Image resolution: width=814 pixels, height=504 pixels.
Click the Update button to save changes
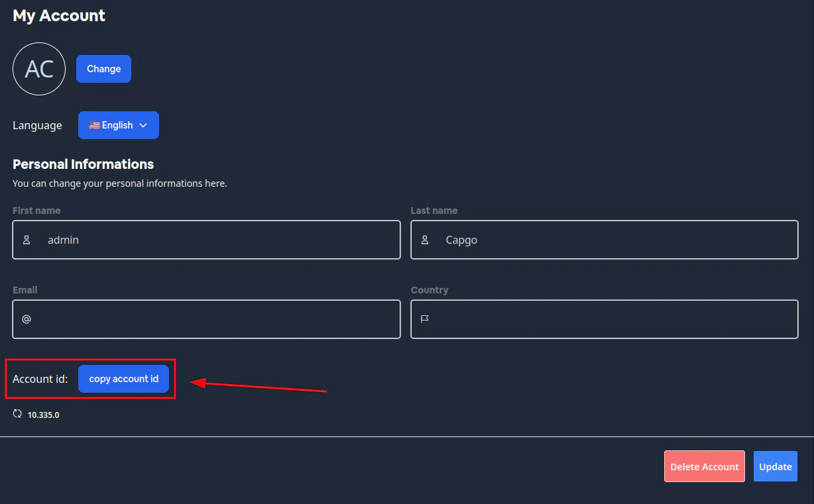775,466
